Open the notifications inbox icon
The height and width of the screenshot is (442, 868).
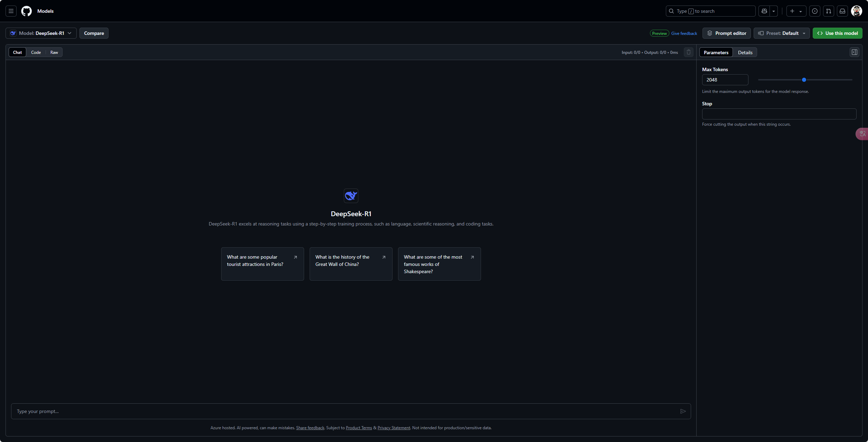[842, 11]
